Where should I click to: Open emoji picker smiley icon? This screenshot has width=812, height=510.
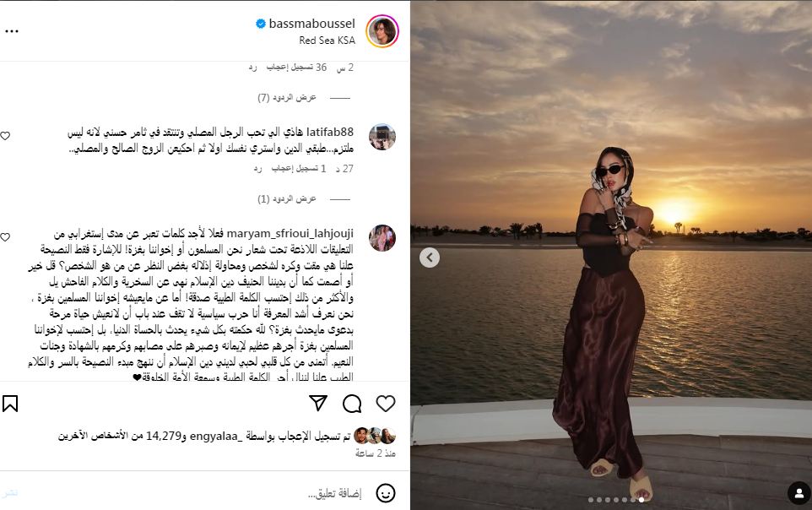[x=385, y=493]
